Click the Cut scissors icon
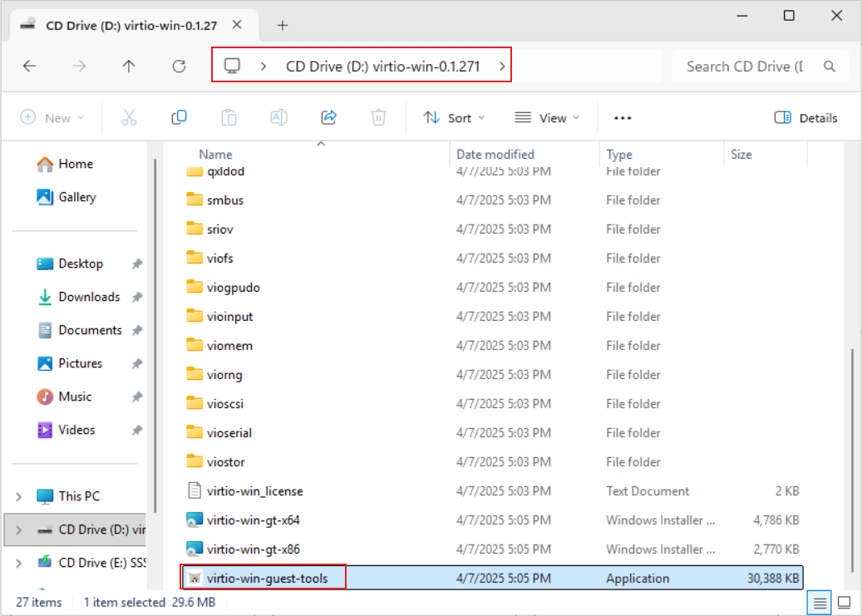862x616 pixels. (129, 117)
